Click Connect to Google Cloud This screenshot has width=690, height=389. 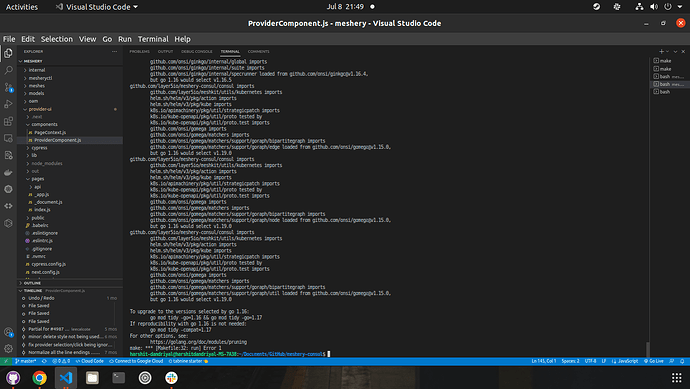(136, 361)
